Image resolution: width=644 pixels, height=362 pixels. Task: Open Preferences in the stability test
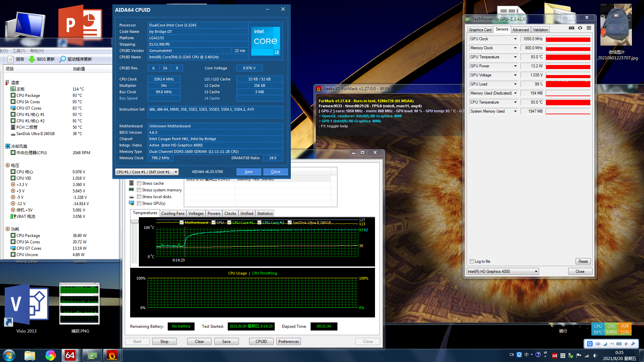tap(288, 342)
